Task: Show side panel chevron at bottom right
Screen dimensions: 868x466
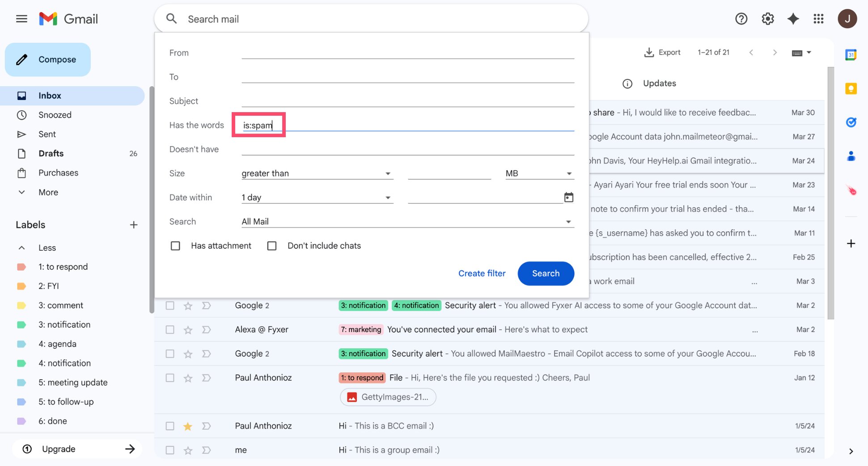Action: (851, 451)
